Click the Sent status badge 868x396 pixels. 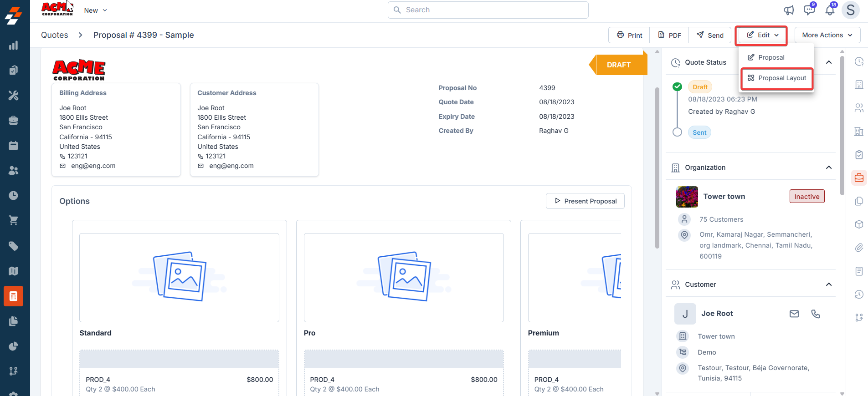(699, 132)
